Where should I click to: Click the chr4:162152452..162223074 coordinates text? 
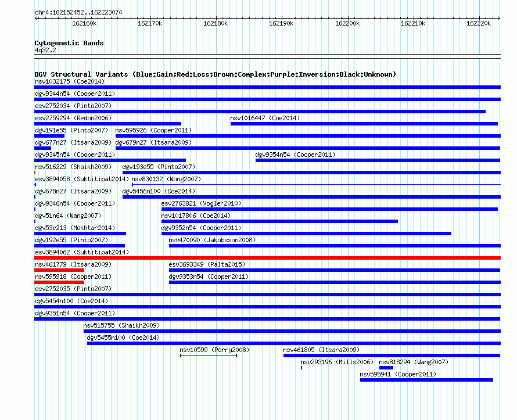pos(78,12)
